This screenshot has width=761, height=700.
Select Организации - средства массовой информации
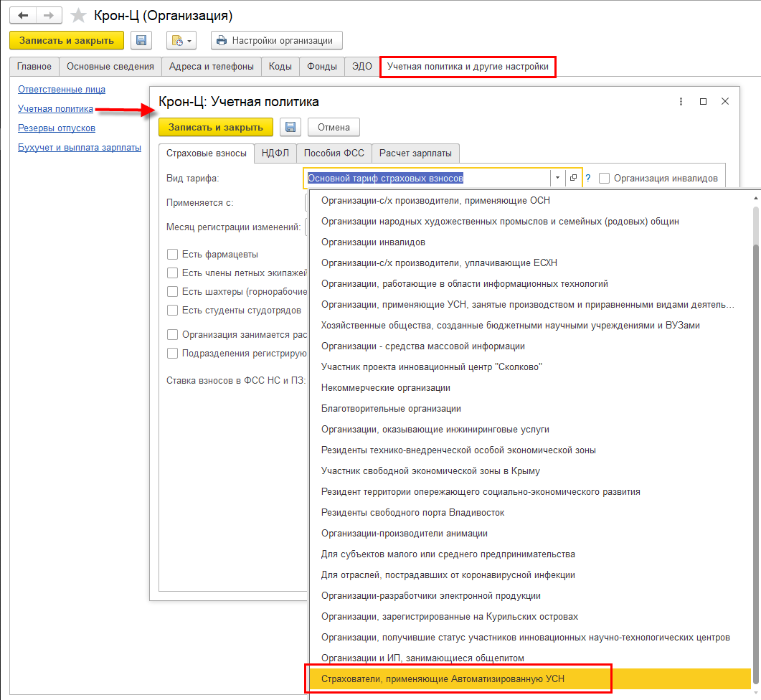(x=531, y=346)
